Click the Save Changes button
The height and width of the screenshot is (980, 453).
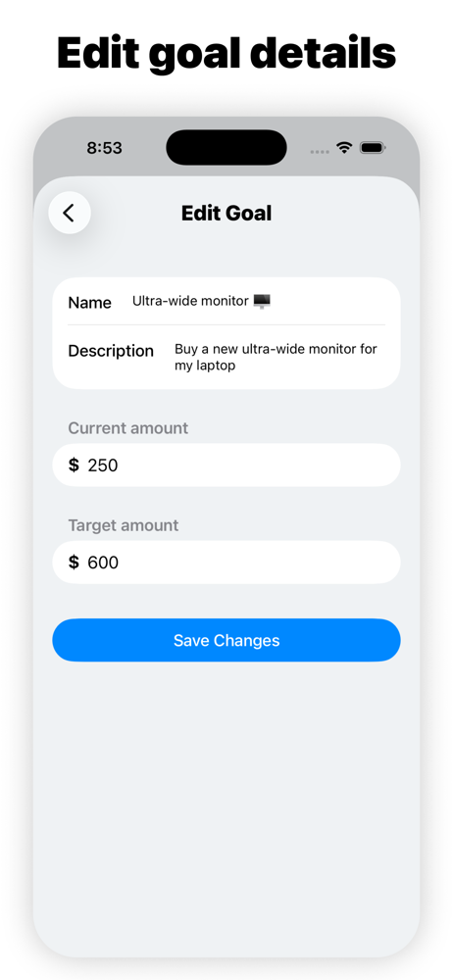[226, 640]
